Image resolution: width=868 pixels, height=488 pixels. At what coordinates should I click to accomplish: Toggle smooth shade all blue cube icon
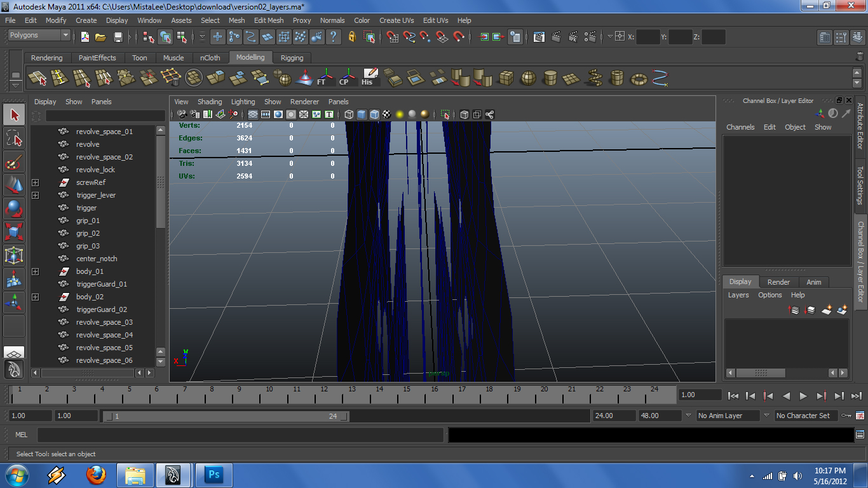click(x=362, y=114)
